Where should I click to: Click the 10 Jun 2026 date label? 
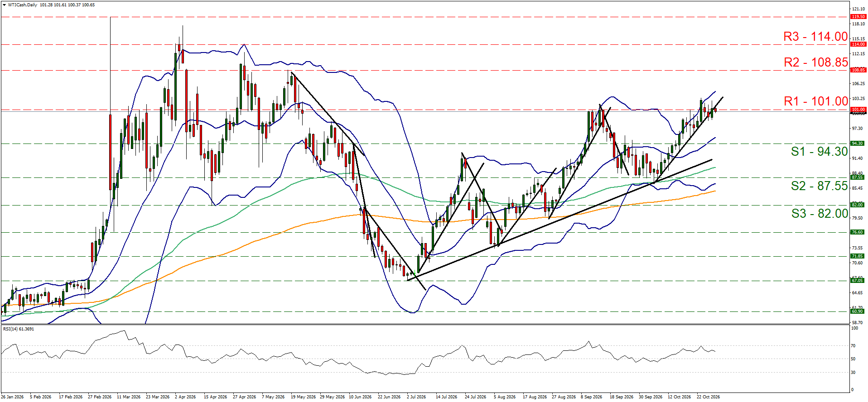click(x=360, y=397)
